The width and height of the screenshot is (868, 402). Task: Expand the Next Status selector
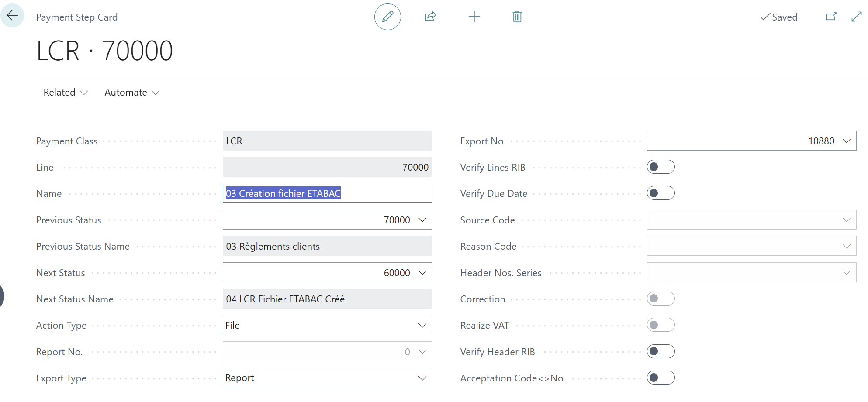coord(422,272)
